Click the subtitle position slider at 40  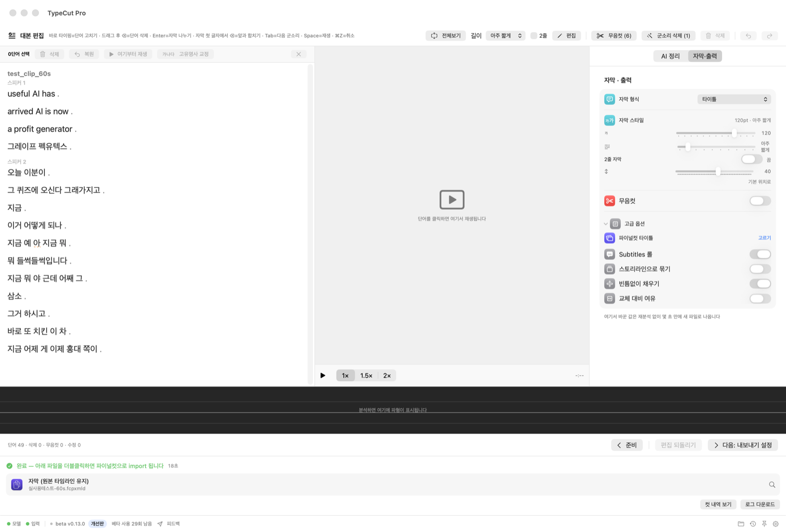pyautogui.click(x=714, y=171)
